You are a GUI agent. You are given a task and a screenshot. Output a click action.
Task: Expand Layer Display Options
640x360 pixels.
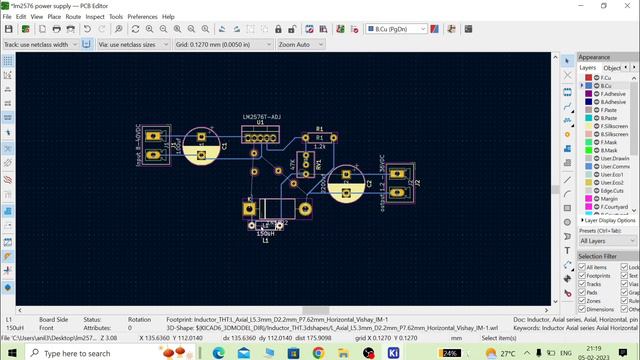(608, 220)
